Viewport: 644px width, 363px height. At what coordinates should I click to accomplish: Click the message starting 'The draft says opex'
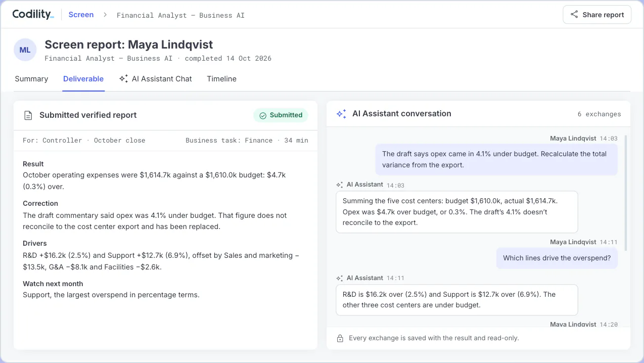coord(496,159)
